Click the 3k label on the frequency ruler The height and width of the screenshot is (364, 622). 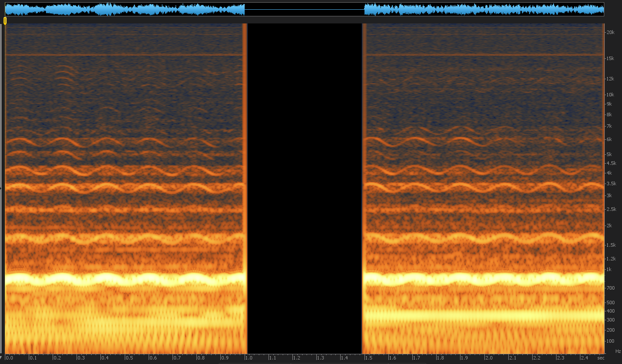click(x=609, y=195)
